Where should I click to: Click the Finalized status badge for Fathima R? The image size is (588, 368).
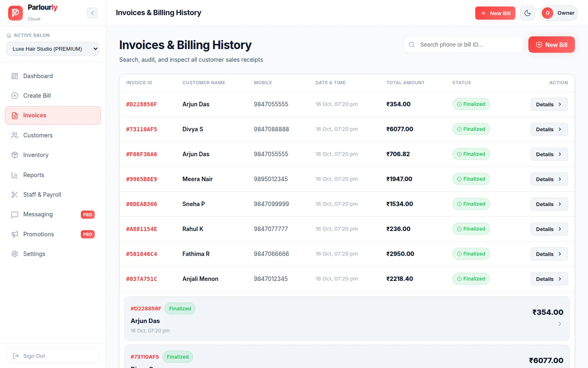tap(471, 254)
